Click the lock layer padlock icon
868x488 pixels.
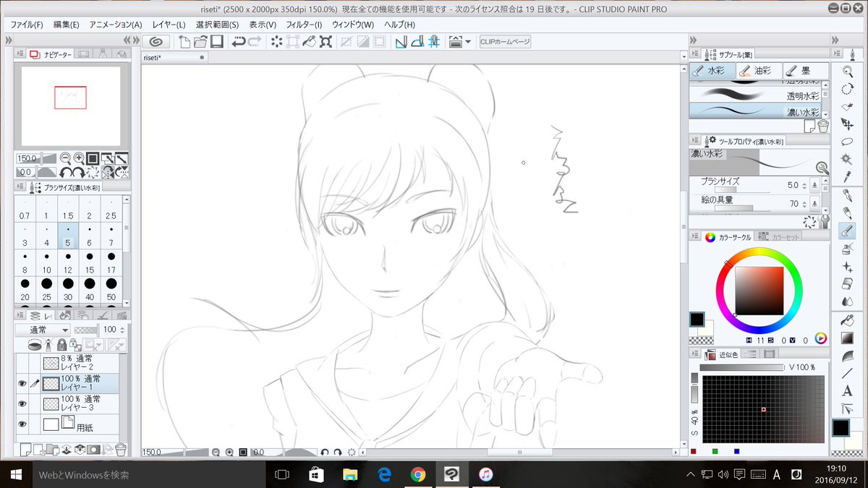click(61, 345)
